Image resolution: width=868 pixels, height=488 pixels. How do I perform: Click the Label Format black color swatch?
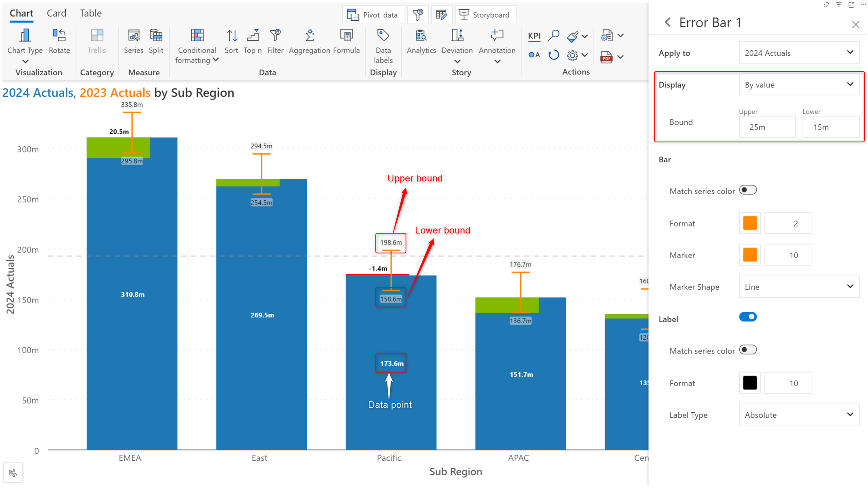point(750,383)
